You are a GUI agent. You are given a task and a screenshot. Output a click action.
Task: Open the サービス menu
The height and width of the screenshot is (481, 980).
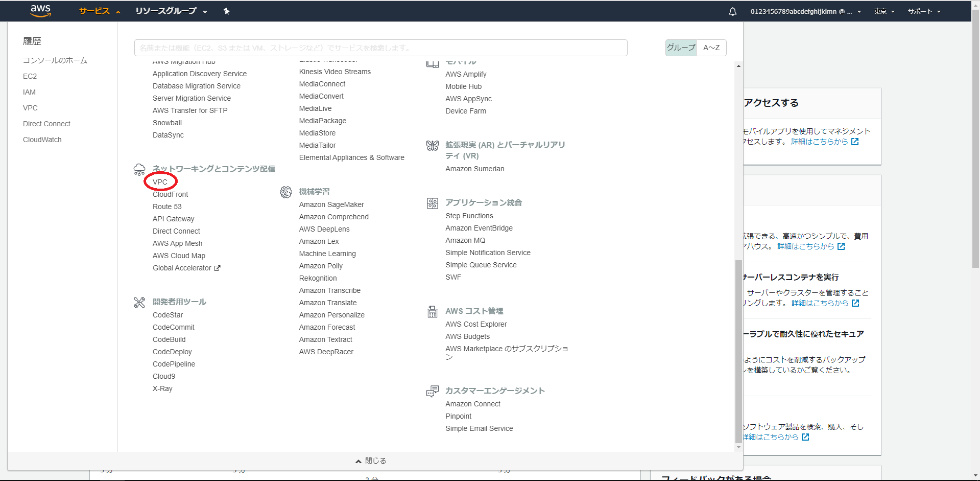(94, 11)
